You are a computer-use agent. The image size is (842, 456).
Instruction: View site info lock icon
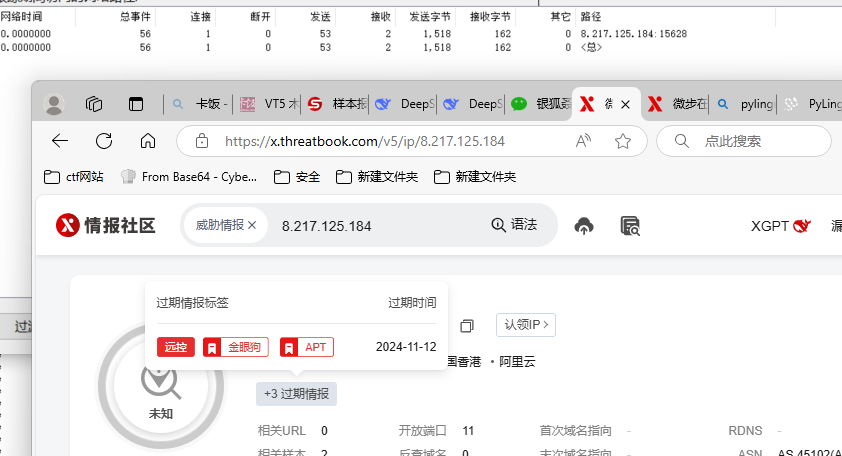pyautogui.click(x=202, y=141)
